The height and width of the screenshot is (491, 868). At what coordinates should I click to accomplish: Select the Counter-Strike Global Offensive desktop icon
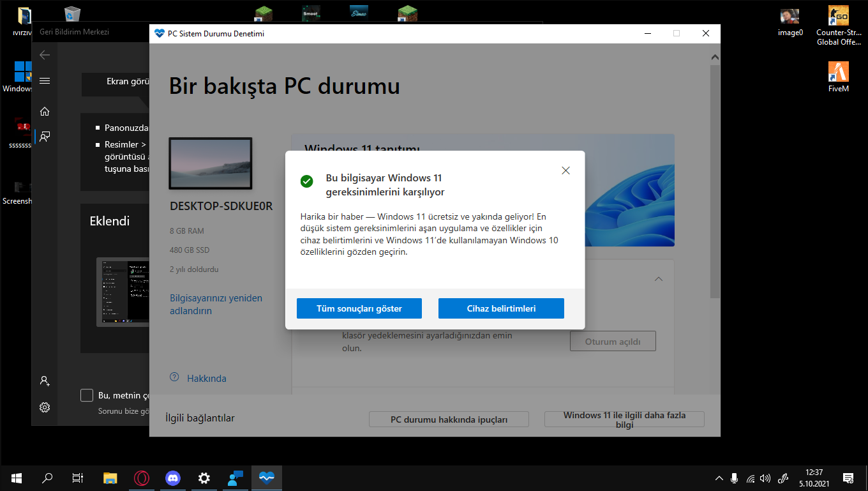838,26
